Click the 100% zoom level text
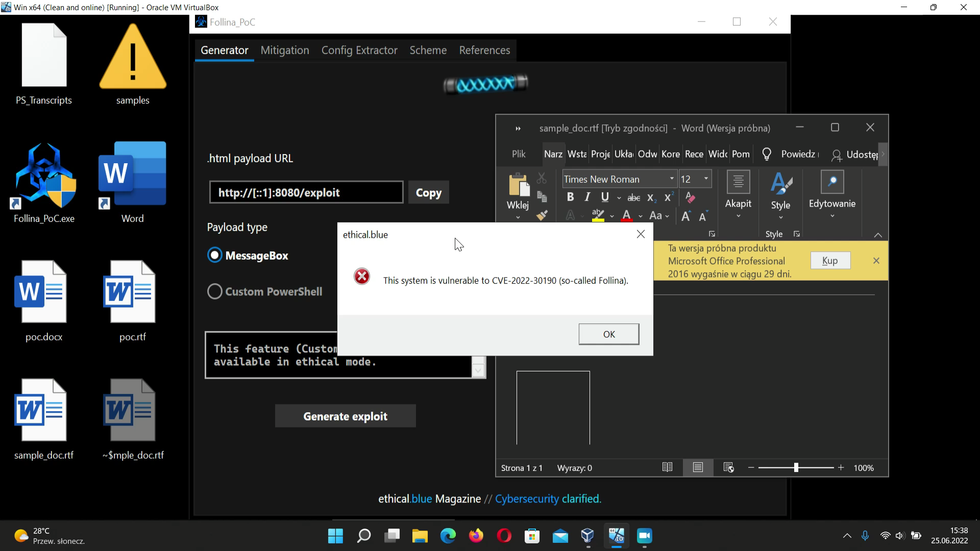The height and width of the screenshot is (551, 980). pos(864,468)
